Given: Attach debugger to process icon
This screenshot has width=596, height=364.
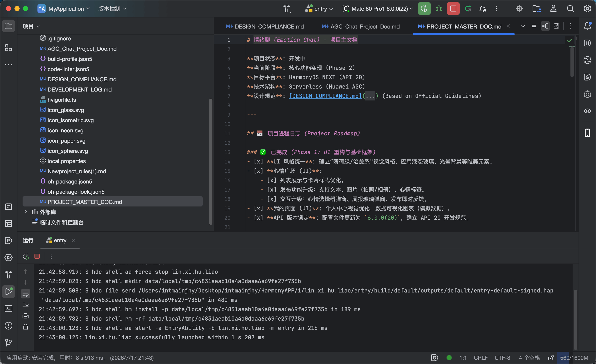Looking at the screenshot, I should click(482, 9).
